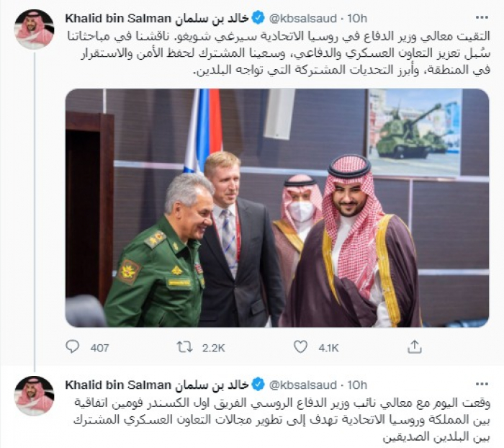Enlarge the photo of officials meeting
Viewport: 504px width, 448px height.
click(277, 207)
